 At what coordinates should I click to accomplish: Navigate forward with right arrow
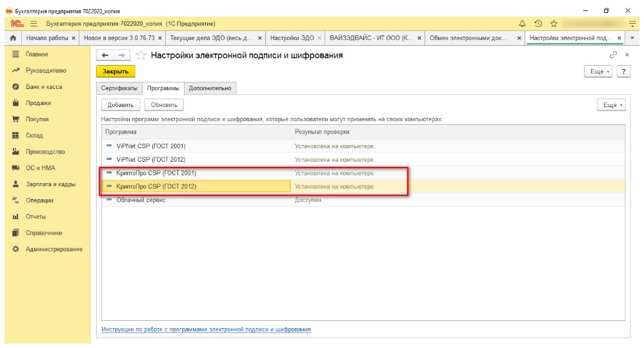[x=121, y=55]
